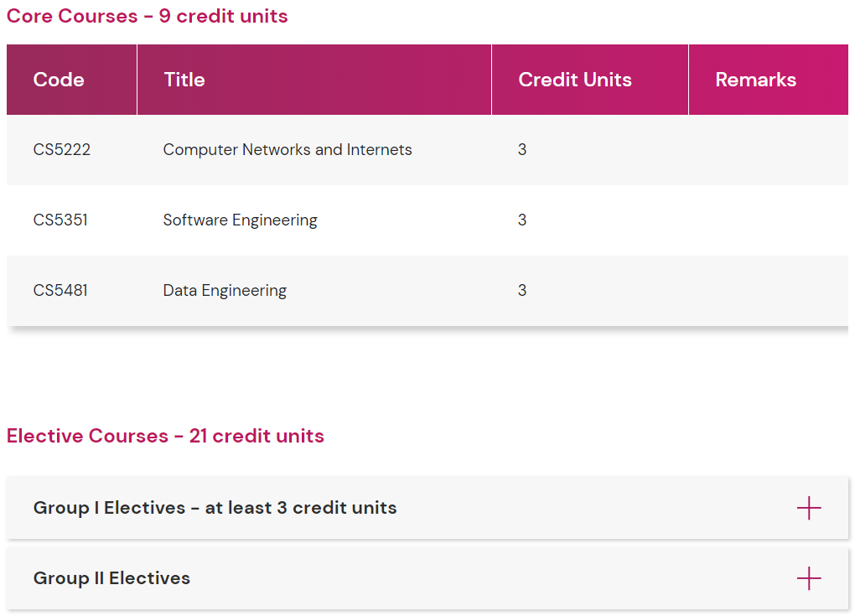Expand Group I Electives accordion row
This screenshot has width=855, height=616.
(215, 508)
